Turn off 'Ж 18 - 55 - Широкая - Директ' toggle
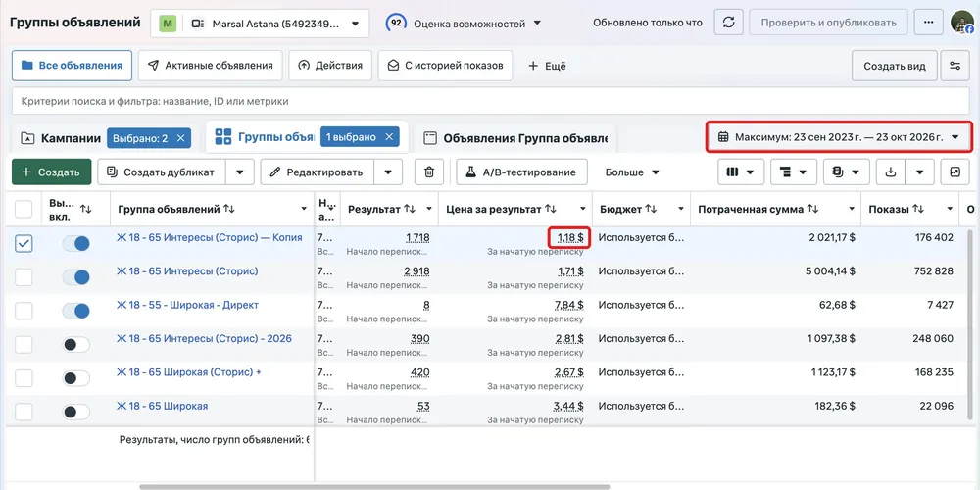The height and width of the screenshot is (490, 980). click(75, 311)
